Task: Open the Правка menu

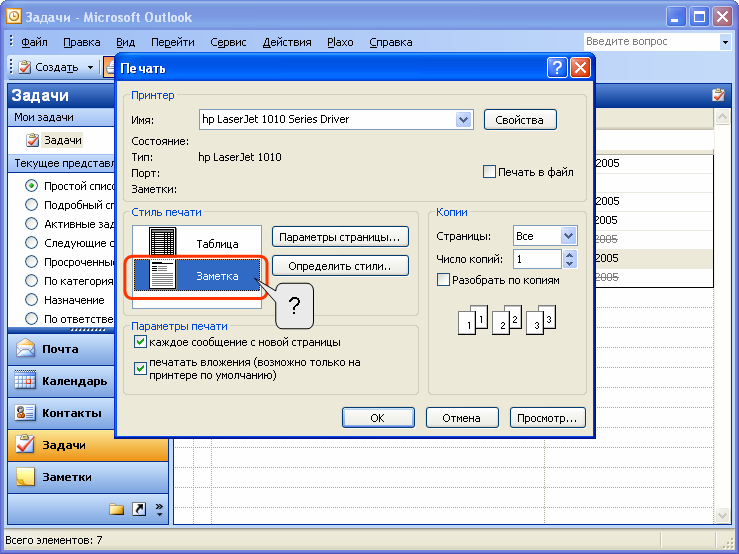Action: click(x=82, y=42)
